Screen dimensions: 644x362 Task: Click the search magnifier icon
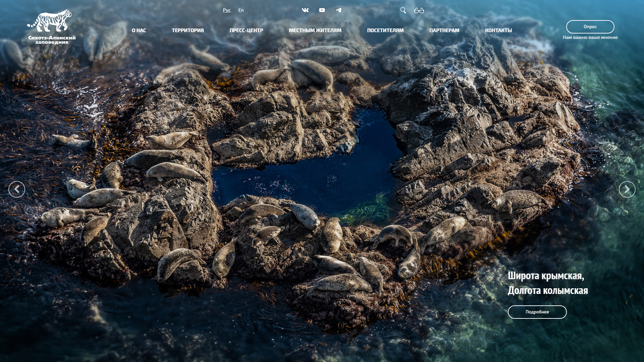[x=403, y=10]
